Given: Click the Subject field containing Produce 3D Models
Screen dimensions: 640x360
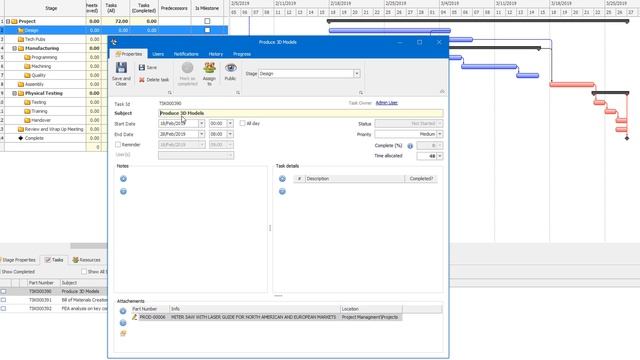Looking at the screenshot, I should [300, 113].
